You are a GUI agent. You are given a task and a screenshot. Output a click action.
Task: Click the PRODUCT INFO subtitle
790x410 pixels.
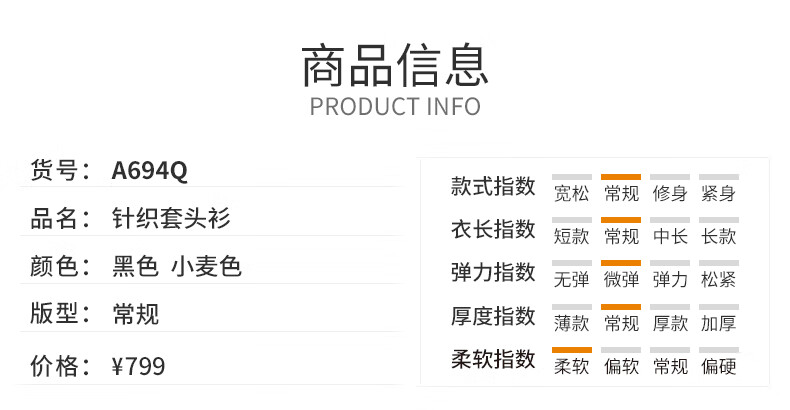tap(395, 107)
